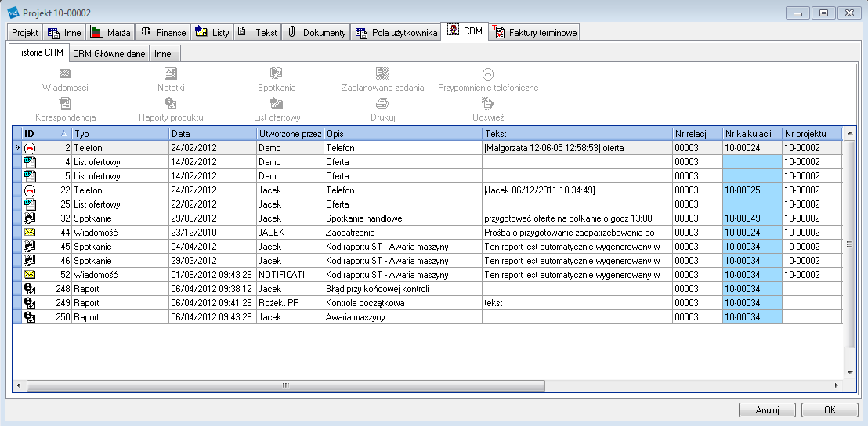The width and height of the screenshot is (868, 426).
Task: Click the report icon in row ID 250
Action: click(30, 317)
